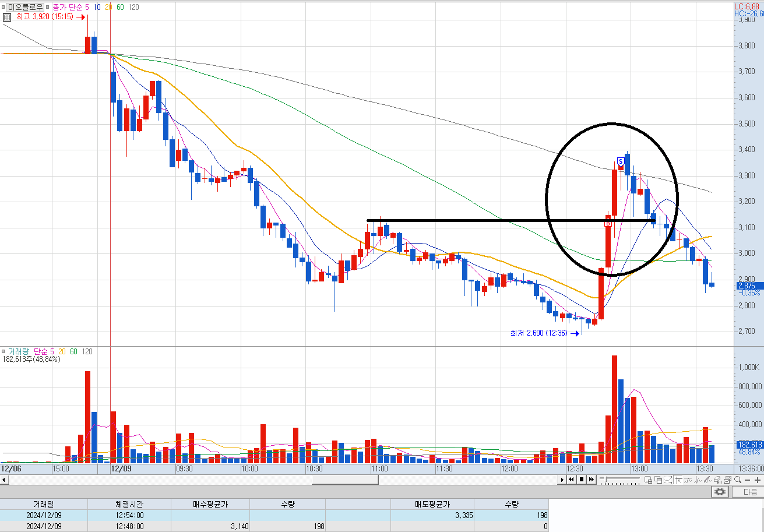The height and width of the screenshot is (532, 764).
Task: Zoom out chart with minus icon
Action: coord(748,480)
